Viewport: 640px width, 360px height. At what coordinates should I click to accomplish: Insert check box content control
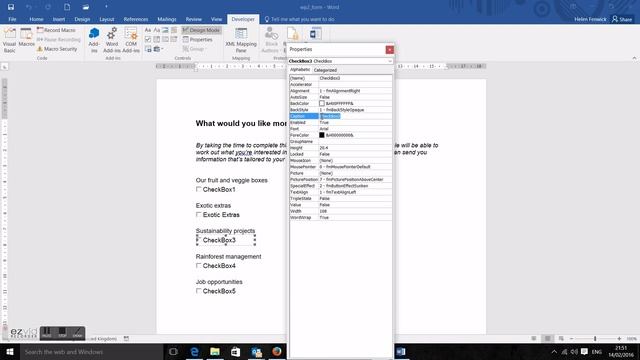click(148, 40)
